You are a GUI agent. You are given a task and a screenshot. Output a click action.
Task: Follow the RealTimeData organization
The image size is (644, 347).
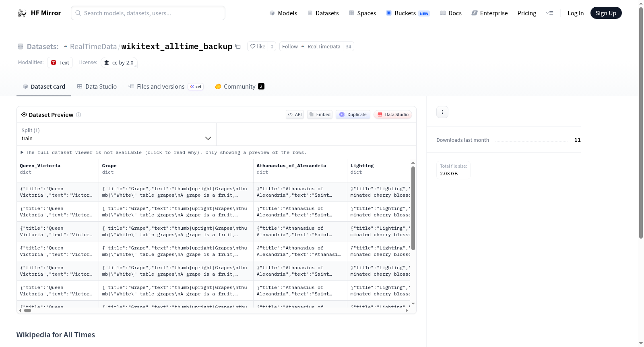pos(311,46)
